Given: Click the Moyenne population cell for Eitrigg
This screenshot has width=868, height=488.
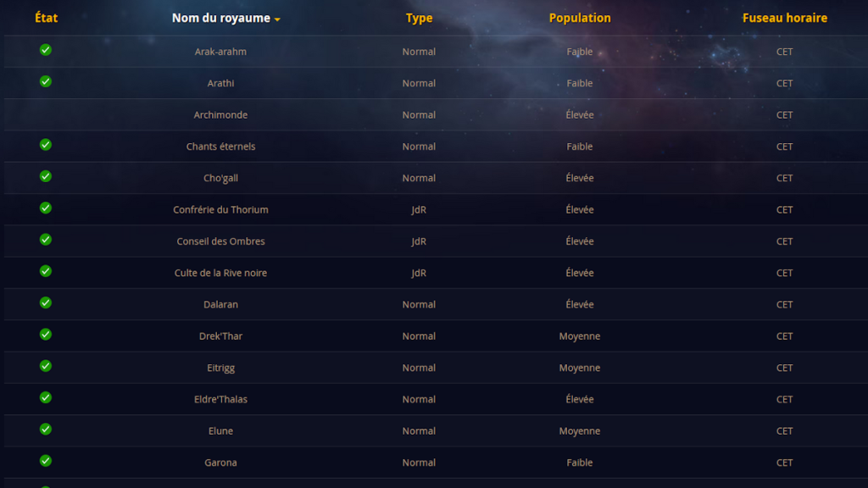Looking at the screenshot, I should (580, 368).
